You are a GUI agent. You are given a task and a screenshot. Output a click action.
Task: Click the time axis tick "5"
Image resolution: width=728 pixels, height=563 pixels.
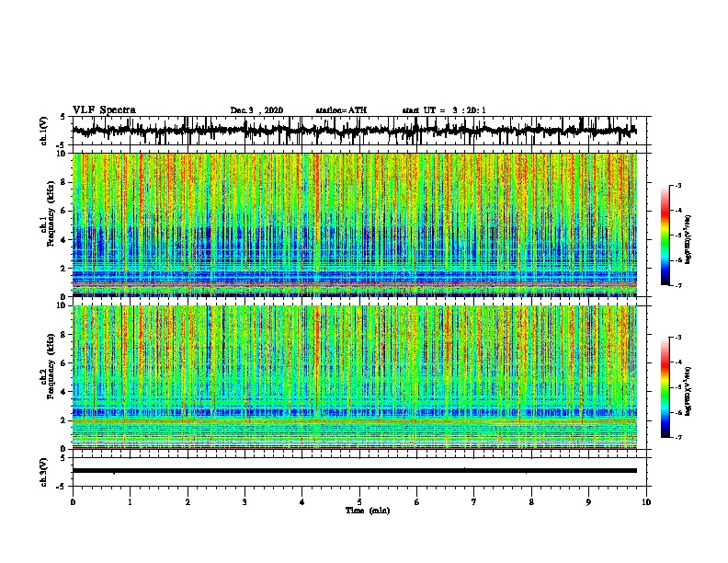pyautogui.click(x=359, y=502)
